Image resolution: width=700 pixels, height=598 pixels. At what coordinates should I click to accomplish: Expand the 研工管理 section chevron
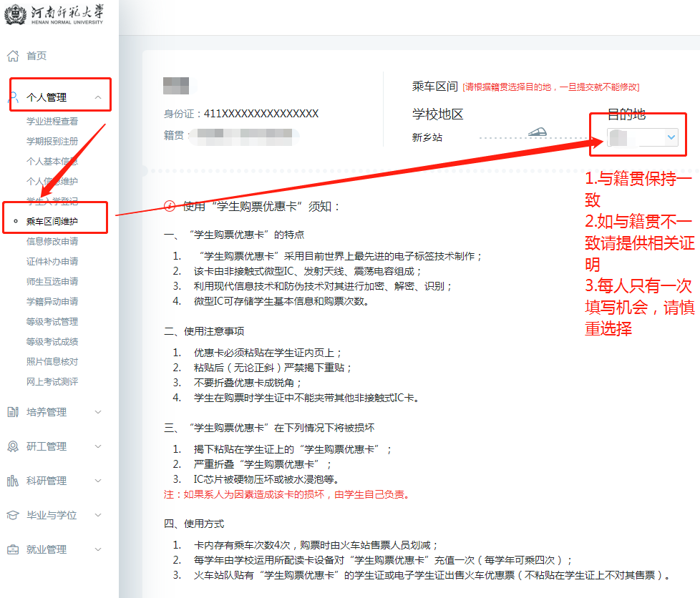tap(98, 446)
